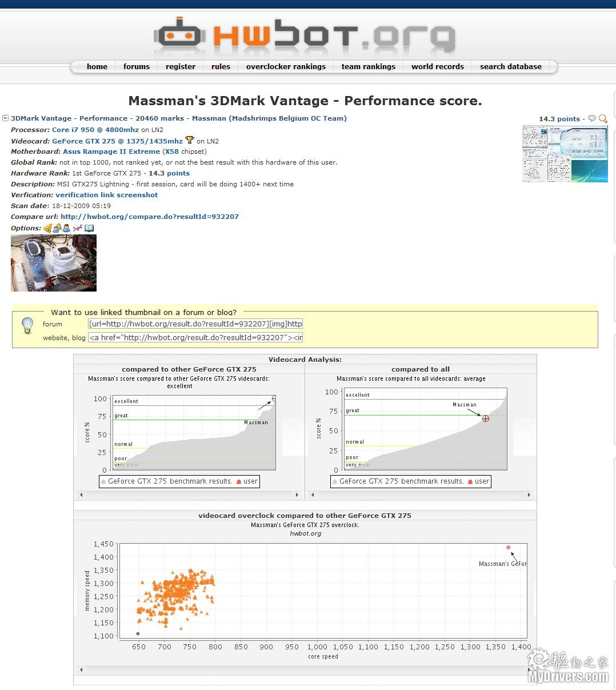Click the two-people group icon in Options

[x=57, y=228]
